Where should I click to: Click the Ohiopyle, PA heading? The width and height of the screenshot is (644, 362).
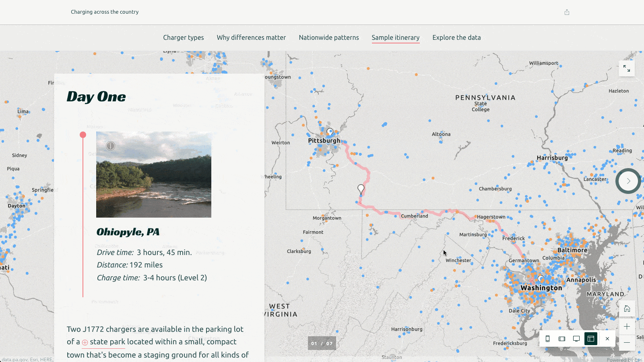(128, 232)
